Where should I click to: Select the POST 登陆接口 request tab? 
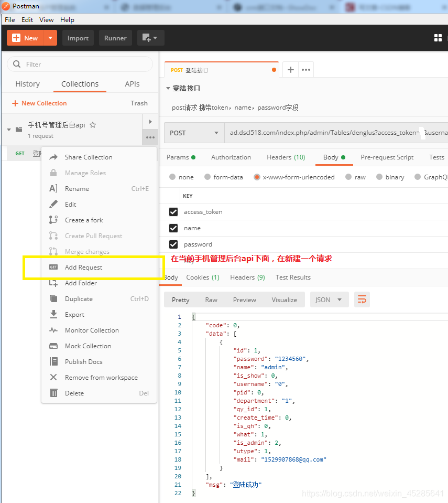coord(221,70)
